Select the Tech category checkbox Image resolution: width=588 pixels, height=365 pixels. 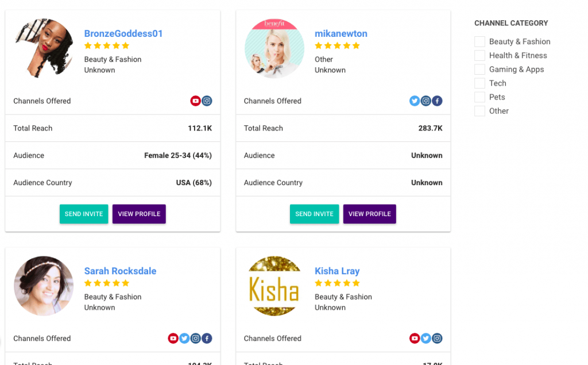(479, 83)
